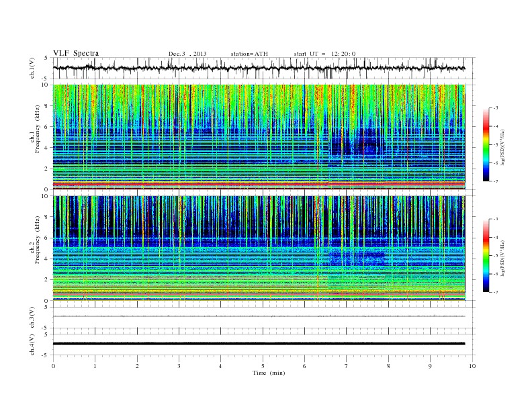Click the "VLF Spectra" plot title
Screen dimensions: 532x411
pyautogui.click(x=76, y=53)
